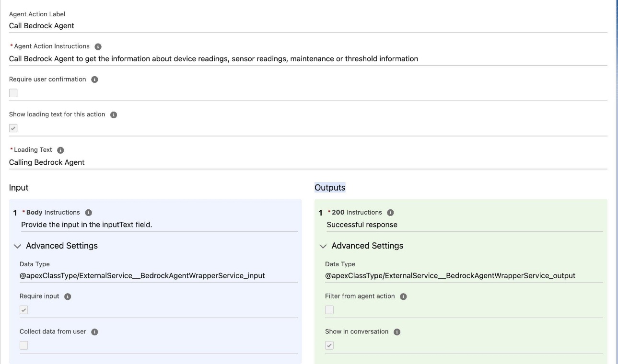Screen dimensions: 618x364
Task: Click the Show in conversation label
Action: pyautogui.click(x=357, y=331)
